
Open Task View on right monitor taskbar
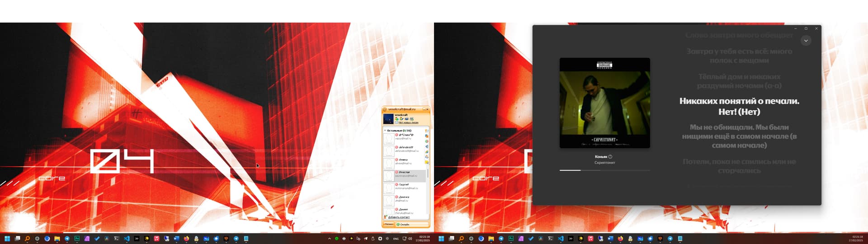pos(451,239)
